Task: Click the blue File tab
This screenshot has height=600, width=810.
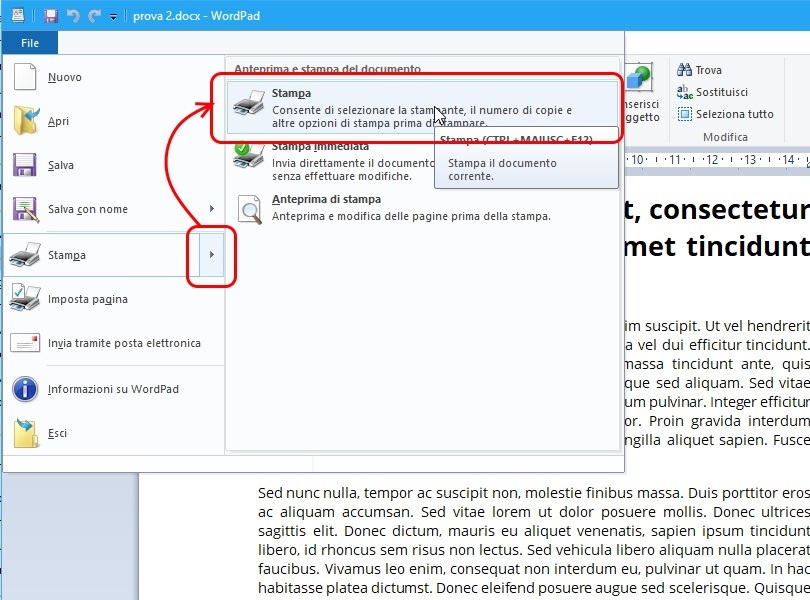Action: tap(30, 43)
